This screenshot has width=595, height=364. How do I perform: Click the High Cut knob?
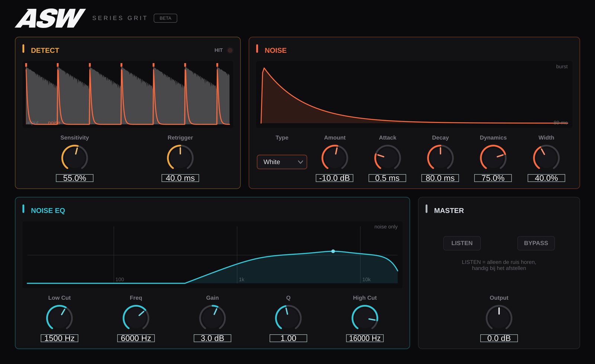tap(365, 318)
